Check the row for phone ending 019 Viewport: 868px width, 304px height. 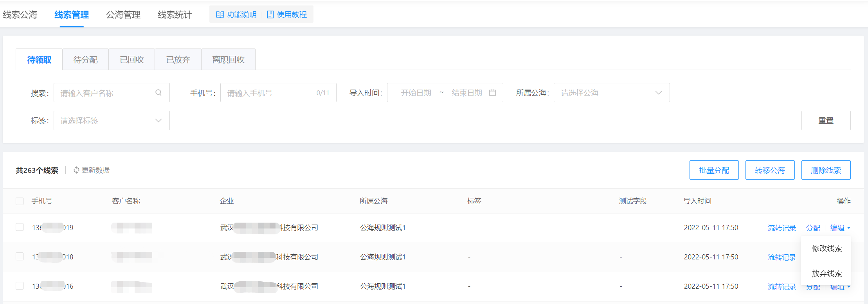click(20, 227)
